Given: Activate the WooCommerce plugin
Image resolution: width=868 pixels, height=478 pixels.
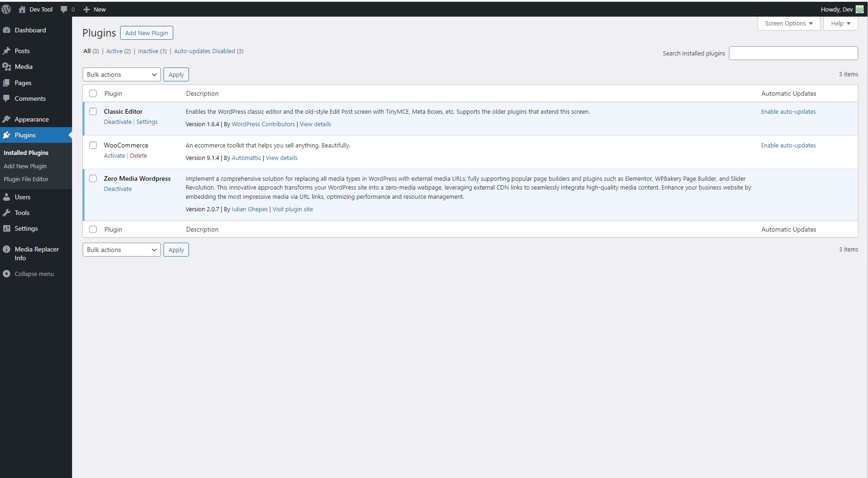Looking at the screenshot, I should pyautogui.click(x=115, y=155).
